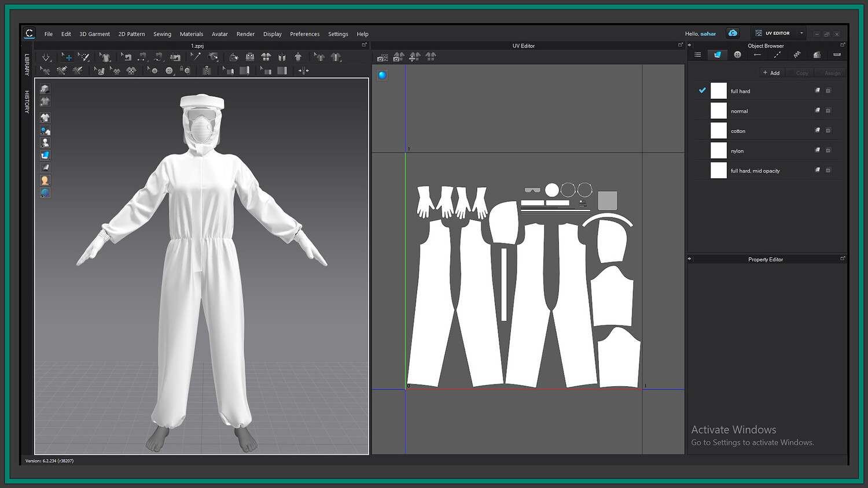Click the UV snapshot camera icon
Viewport: 868px width, 488px height.
tap(382, 57)
